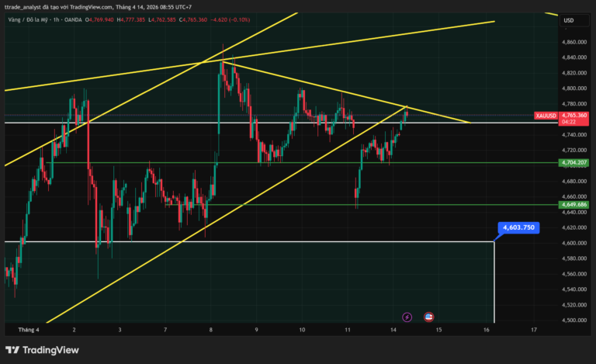Click the 04:22 candle countdown
This screenshot has height=364, width=596.
tap(569, 122)
